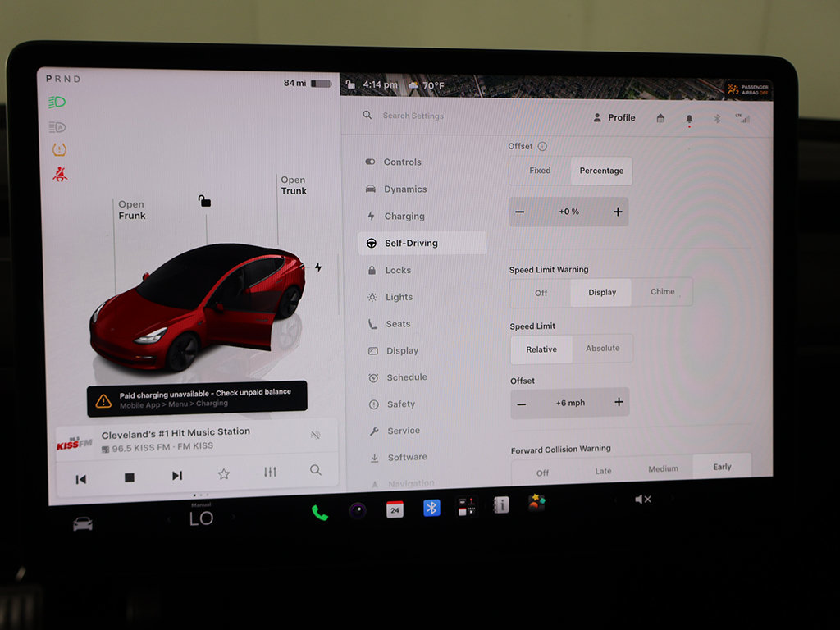Tap the headlights indicator icon
The image size is (840, 630).
(x=57, y=102)
